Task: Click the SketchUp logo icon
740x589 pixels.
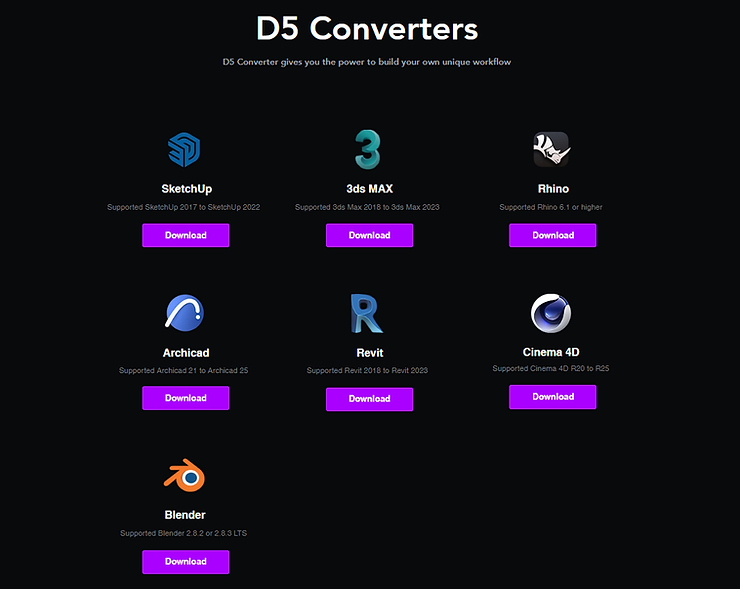Action: click(x=185, y=150)
